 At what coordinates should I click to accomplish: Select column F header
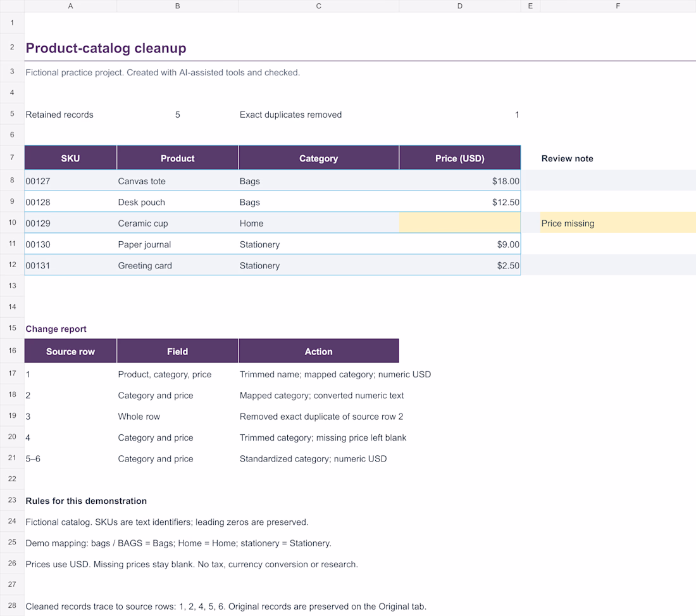pyautogui.click(x=618, y=6)
